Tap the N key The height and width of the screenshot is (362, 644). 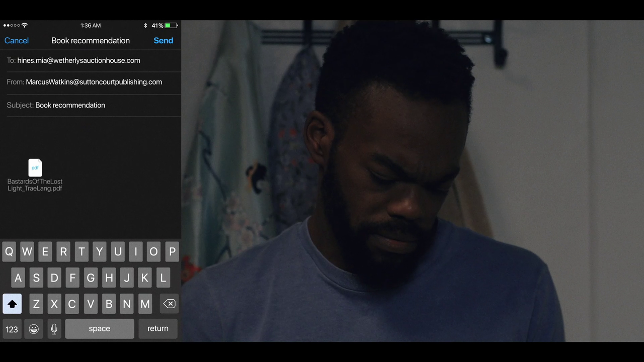coord(127,304)
